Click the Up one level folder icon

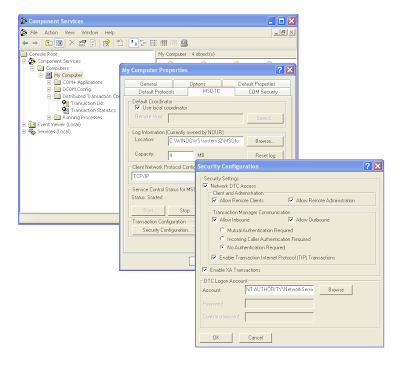49,43
